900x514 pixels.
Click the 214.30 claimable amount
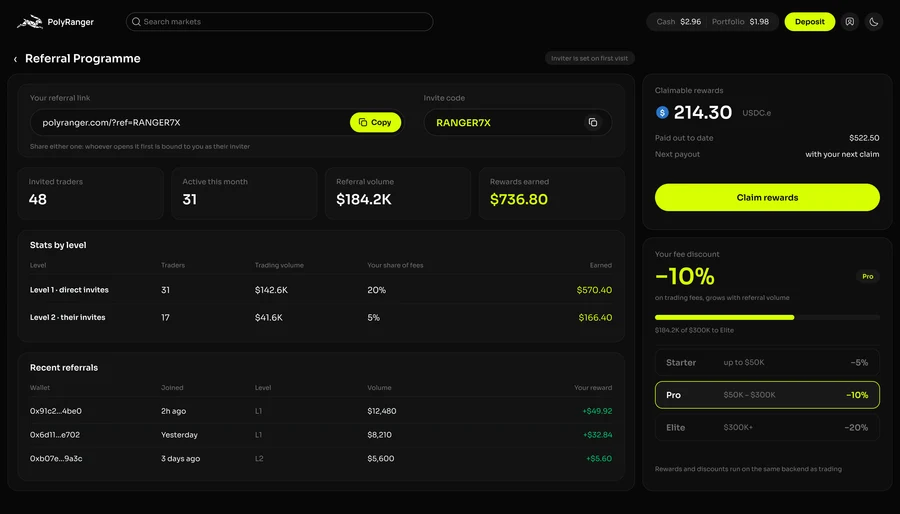[x=703, y=112]
